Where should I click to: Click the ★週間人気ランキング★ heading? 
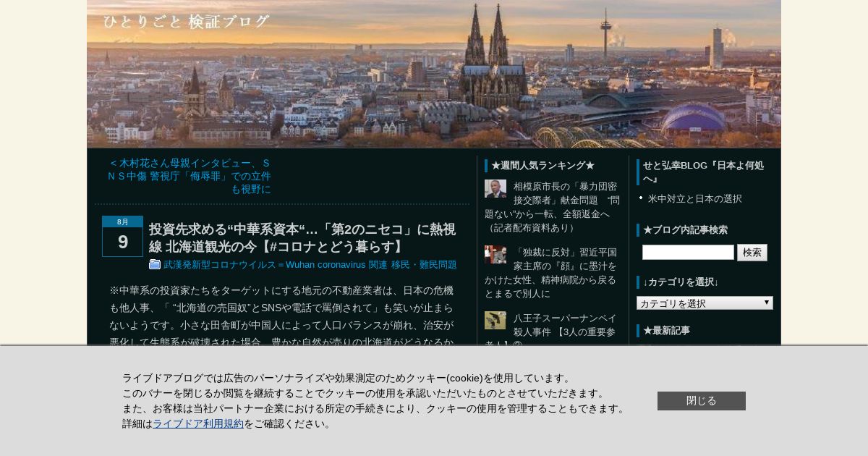pyautogui.click(x=542, y=166)
